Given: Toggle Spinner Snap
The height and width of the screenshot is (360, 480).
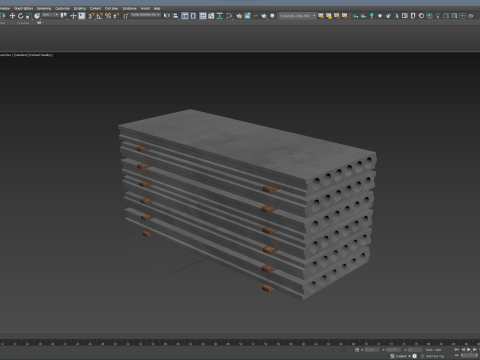Looking at the screenshot, I should click(x=116, y=16).
